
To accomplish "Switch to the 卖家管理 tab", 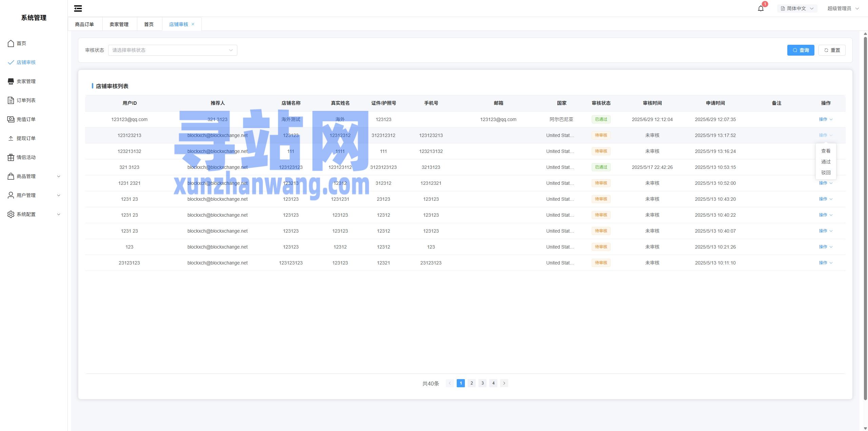I will click(x=119, y=24).
